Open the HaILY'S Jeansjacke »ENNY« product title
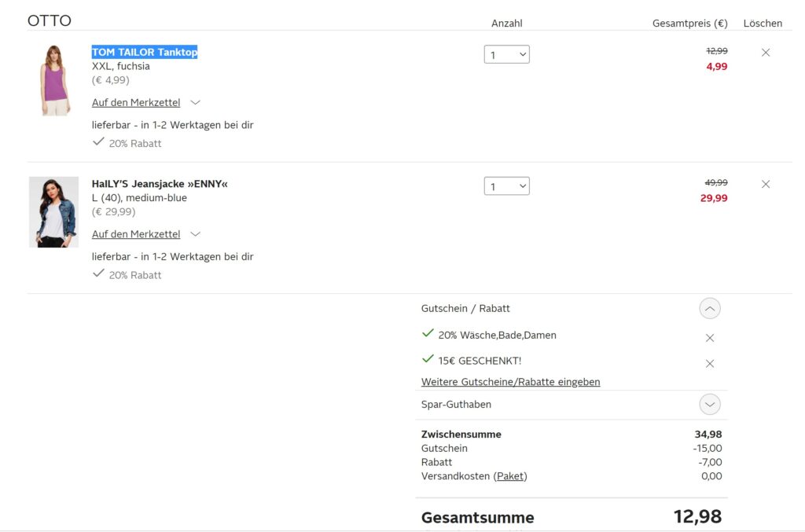Image resolution: width=805 pixels, height=532 pixels. tap(160, 184)
